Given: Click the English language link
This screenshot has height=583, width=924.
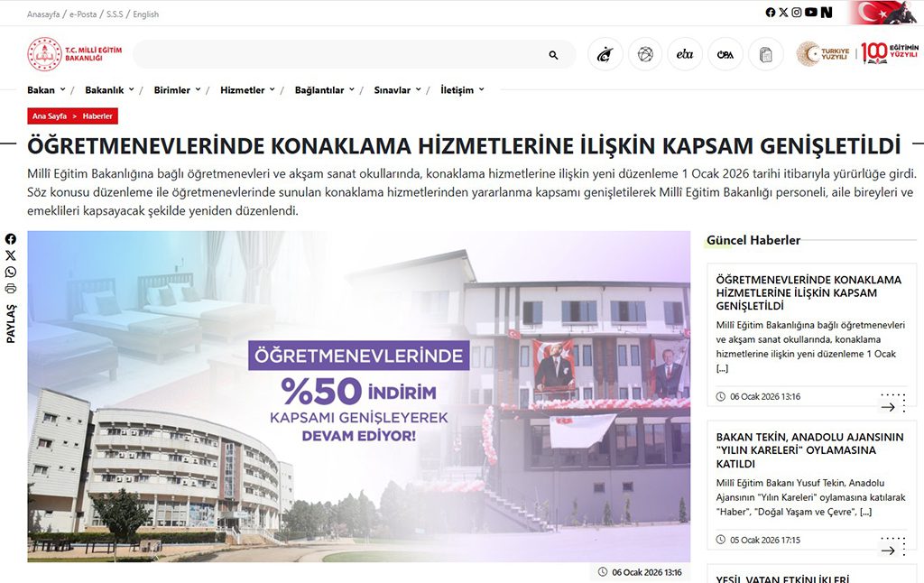Looking at the screenshot, I should pyautogui.click(x=145, y=14).
